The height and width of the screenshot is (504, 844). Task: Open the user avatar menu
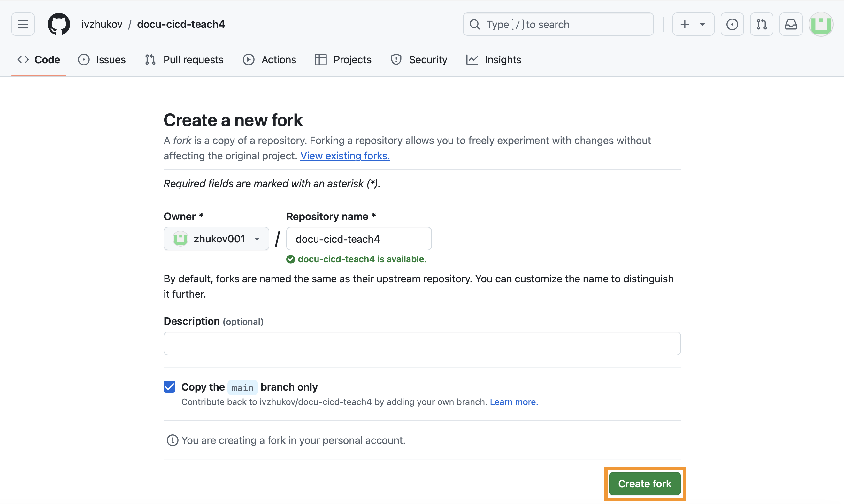(x=821, y=24)
